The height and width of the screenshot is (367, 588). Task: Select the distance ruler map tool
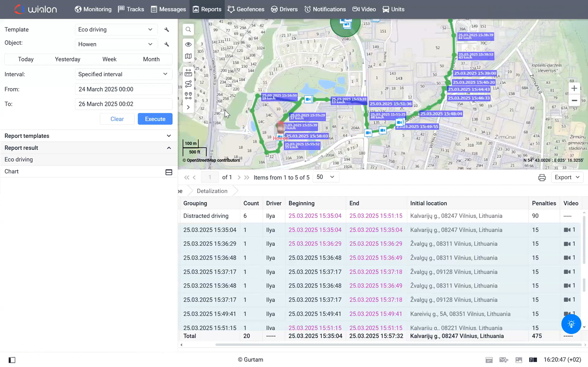click(x=188, y=73)
